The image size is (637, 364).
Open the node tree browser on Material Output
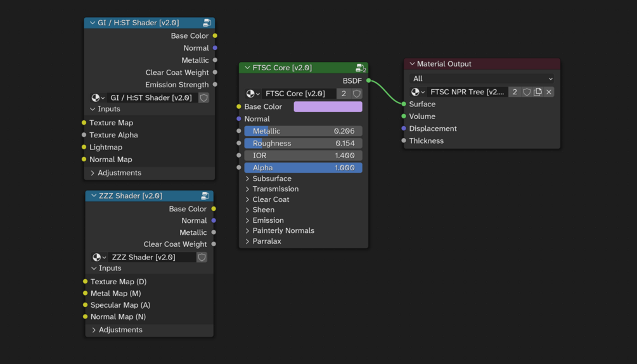coord(418,92)
